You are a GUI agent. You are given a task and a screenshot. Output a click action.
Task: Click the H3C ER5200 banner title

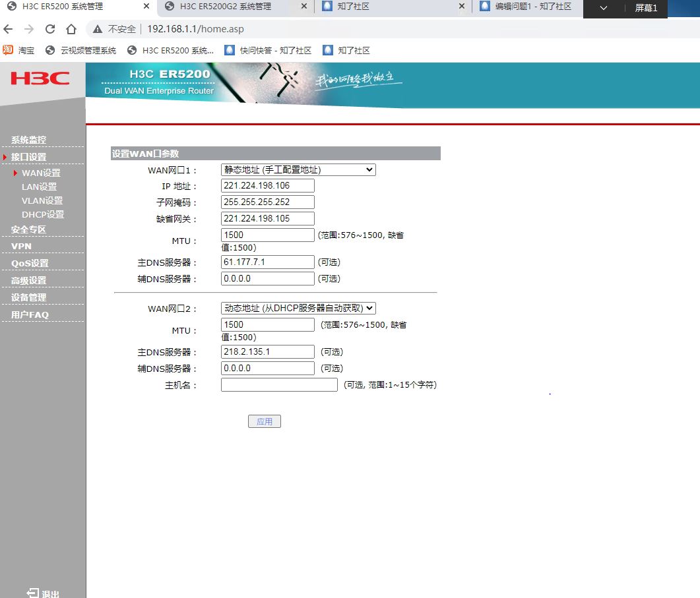[170, 74]
